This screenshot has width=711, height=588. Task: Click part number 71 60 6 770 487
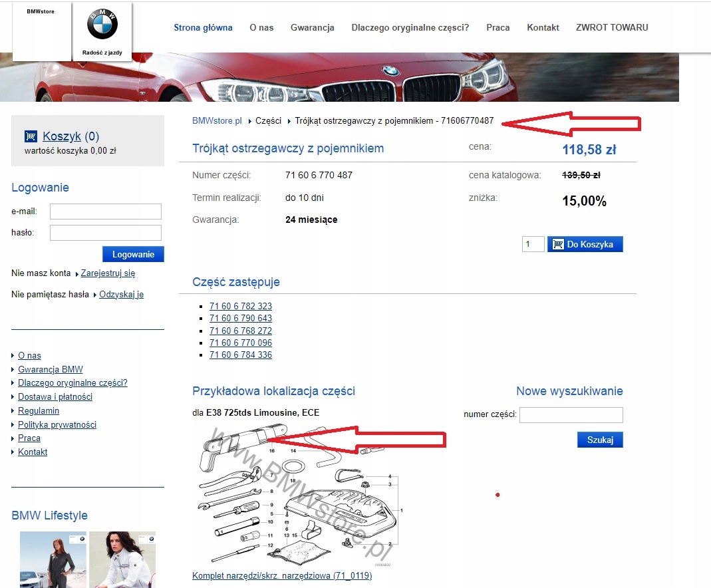[319, 176]
